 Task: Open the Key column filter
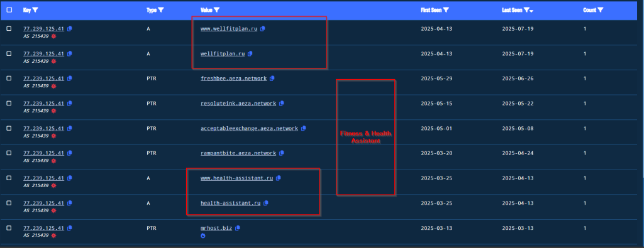[35, 10]
